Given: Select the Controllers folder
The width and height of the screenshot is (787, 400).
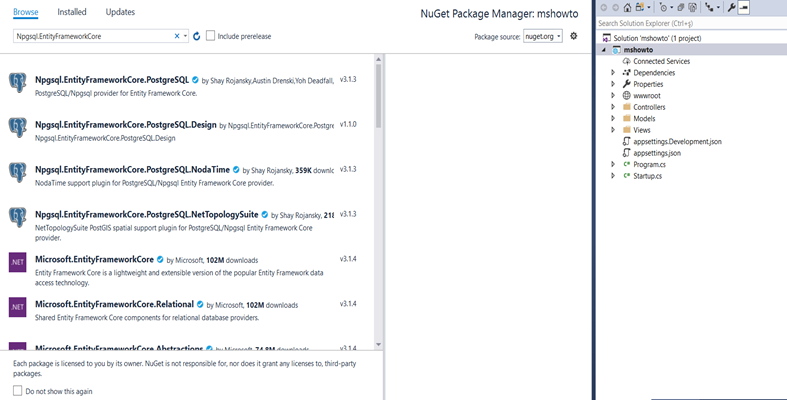Looking at the screenshot, I should point(649,107).
